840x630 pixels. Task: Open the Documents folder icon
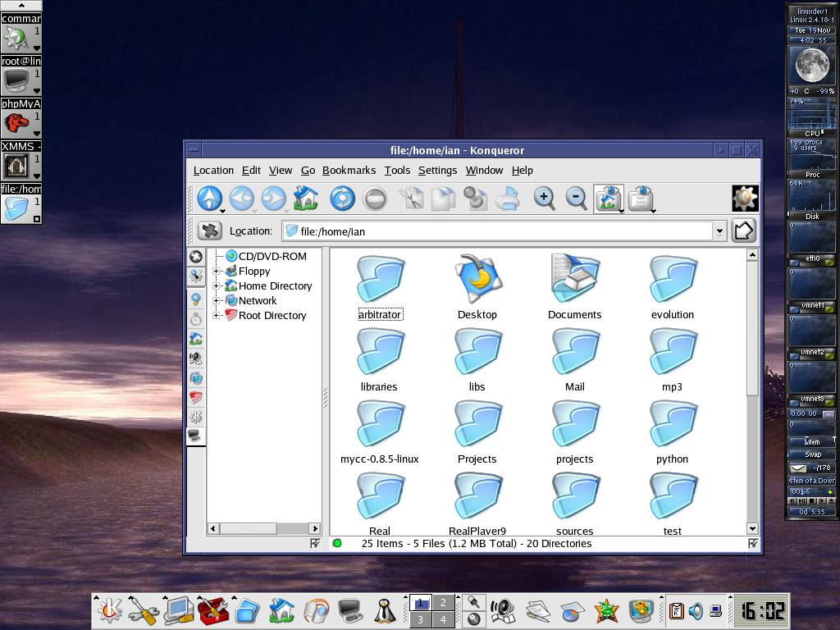pos(575,286)
